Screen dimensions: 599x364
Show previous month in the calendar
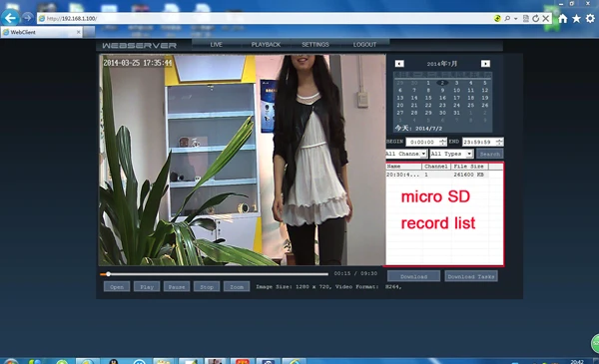click(x=399, y=64)
